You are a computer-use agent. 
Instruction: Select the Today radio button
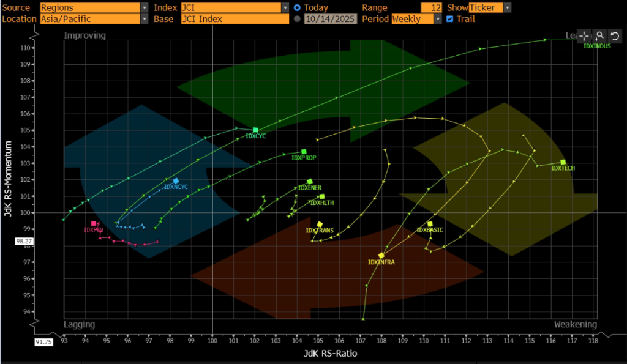click(298, 8)
